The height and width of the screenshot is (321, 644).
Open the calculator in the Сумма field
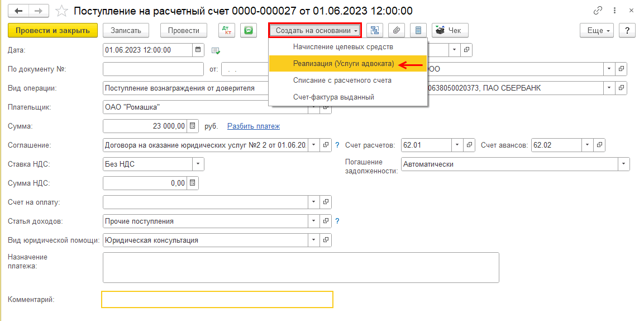coord(192,126)
